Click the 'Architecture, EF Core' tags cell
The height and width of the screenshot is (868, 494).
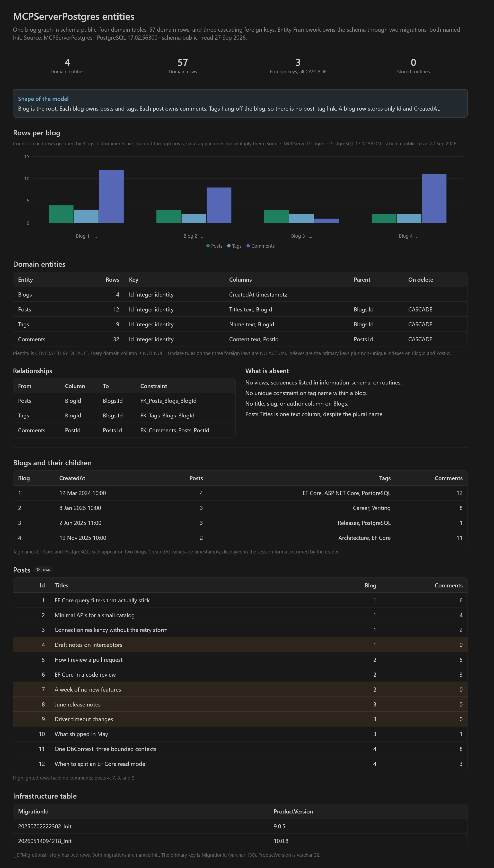pyautogui.click(x=364, y=538)
